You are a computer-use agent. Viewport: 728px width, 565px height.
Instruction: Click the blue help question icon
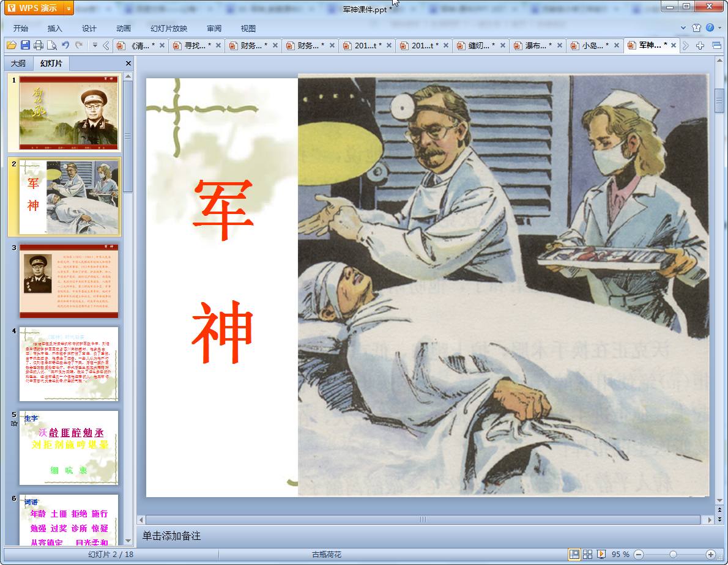(710, 28)
